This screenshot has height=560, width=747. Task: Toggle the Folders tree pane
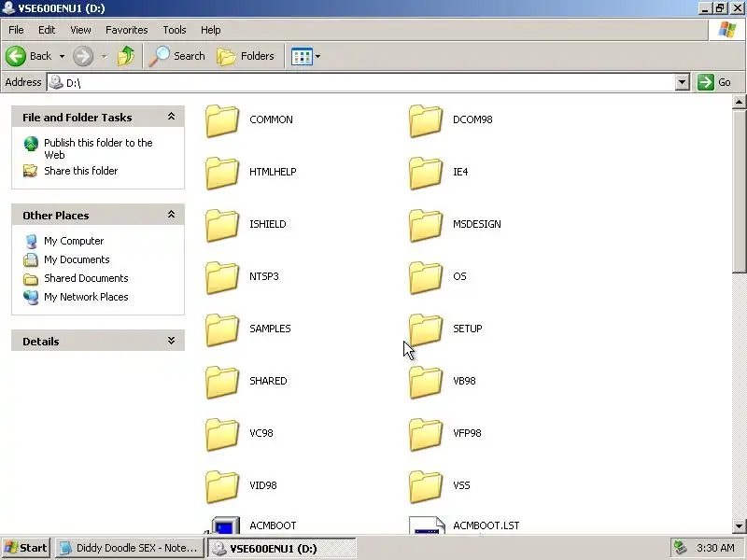[246, 56]
